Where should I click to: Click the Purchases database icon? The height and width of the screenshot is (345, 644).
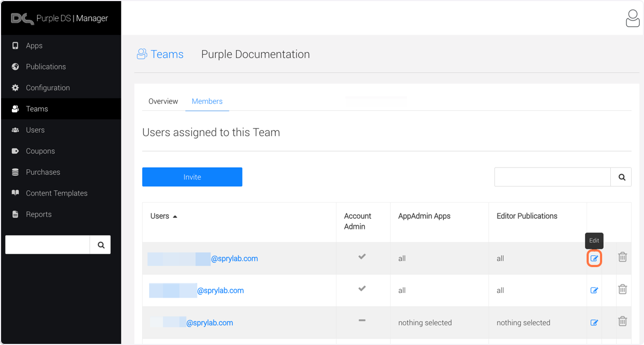click(15, 172)
